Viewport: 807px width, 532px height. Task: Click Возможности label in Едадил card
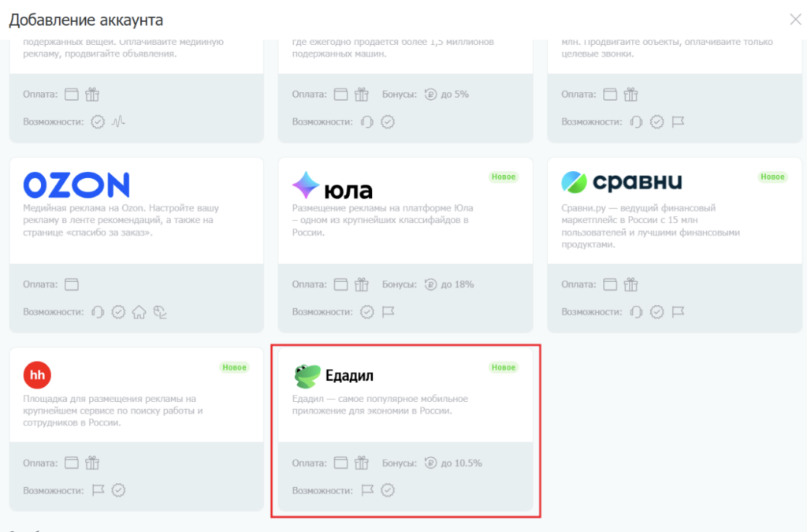(x=322, y=490)
